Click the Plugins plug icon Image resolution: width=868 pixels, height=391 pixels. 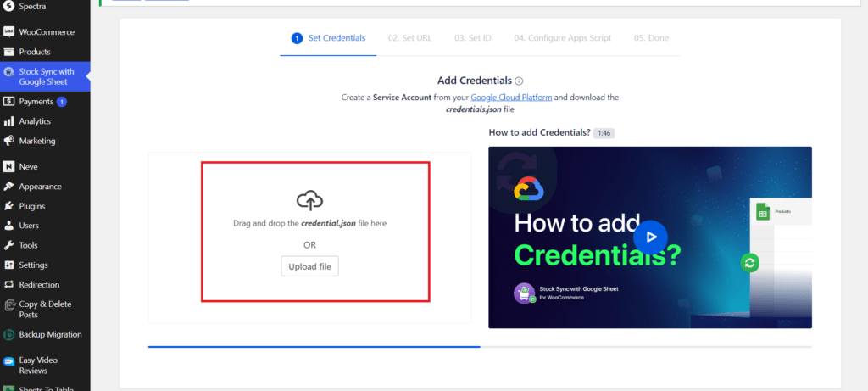pos(8,206)
